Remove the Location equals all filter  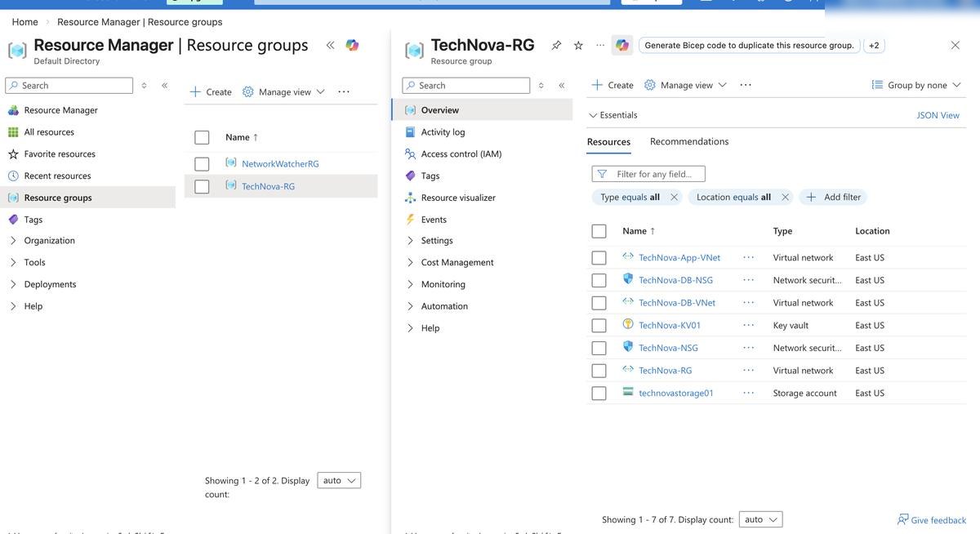coord(786,197)
